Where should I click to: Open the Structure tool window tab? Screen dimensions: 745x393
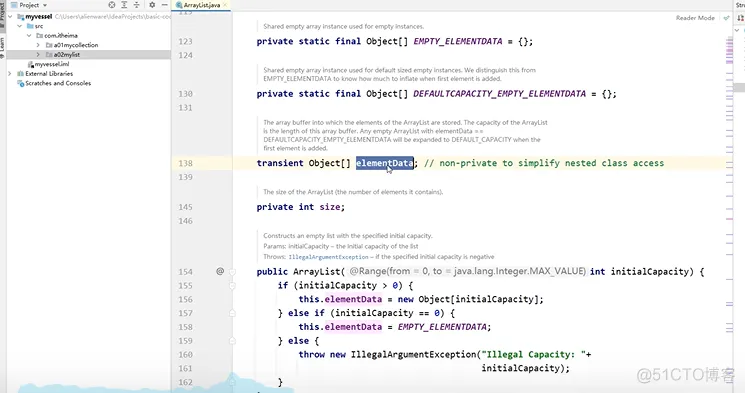[x=740, y=5]
